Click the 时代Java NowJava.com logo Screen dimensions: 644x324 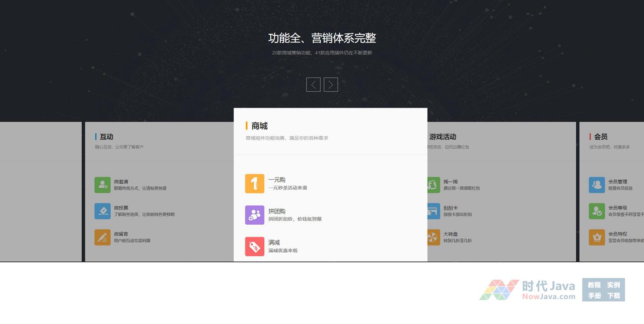(527, 290)
